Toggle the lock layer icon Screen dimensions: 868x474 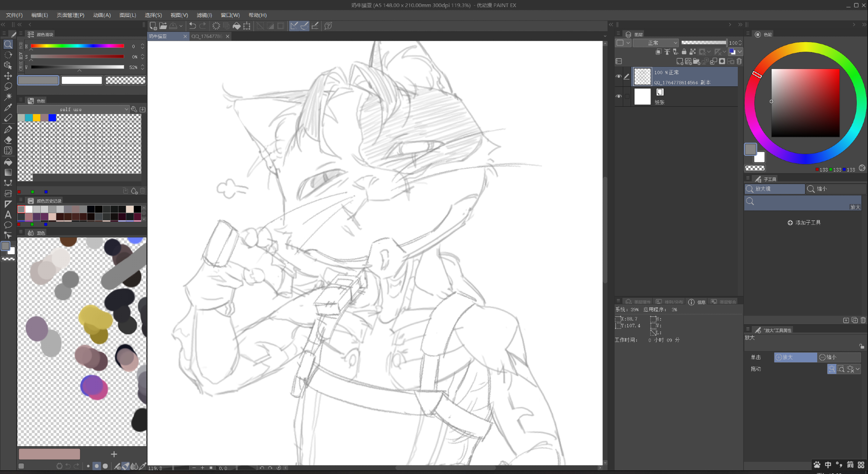pyautogui.click(x=684, y=52)
